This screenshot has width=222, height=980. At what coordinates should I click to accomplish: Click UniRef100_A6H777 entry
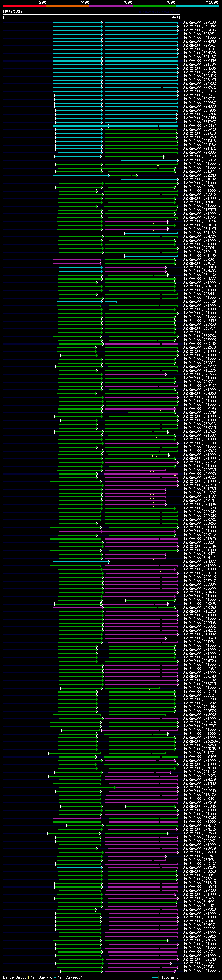pyautogui.click(x=199, y=278)
